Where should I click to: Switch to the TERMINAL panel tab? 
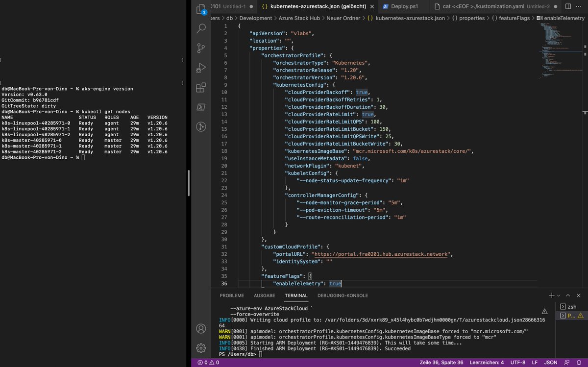point(296,295)
